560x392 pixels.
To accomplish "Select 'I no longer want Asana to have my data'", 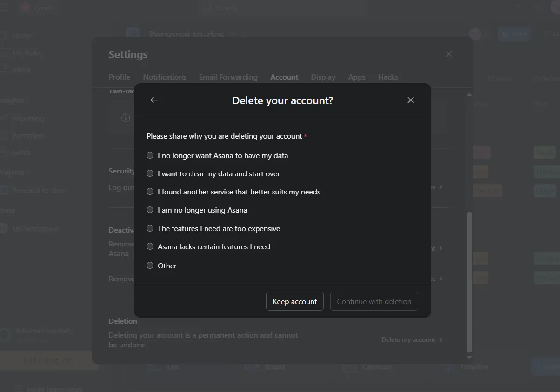I will [x=217, y=155].
